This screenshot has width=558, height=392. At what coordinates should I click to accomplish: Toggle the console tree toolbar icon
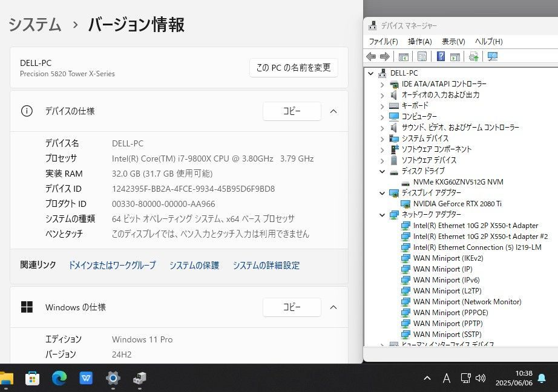point(403,56)
